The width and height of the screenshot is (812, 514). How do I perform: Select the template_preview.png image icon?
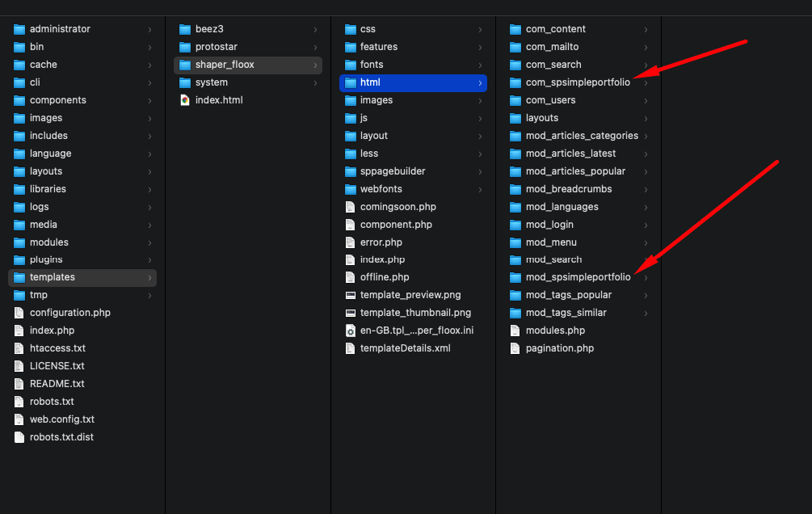350,295
